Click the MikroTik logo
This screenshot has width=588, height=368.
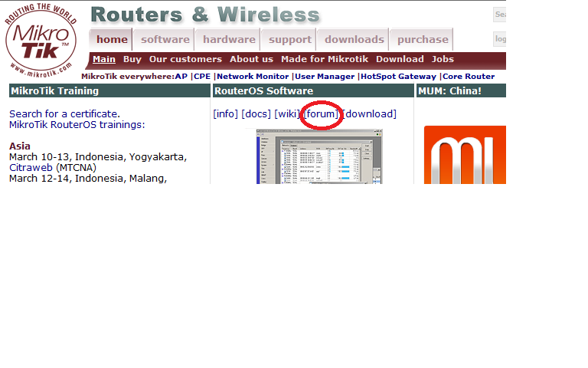pyautogui.click(x=41, y=41)
